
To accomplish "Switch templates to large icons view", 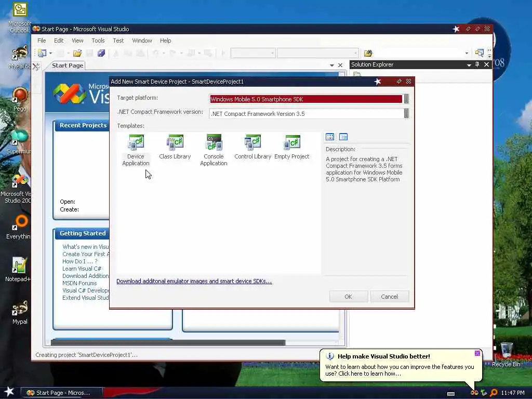I will click(x=330, y=137).
